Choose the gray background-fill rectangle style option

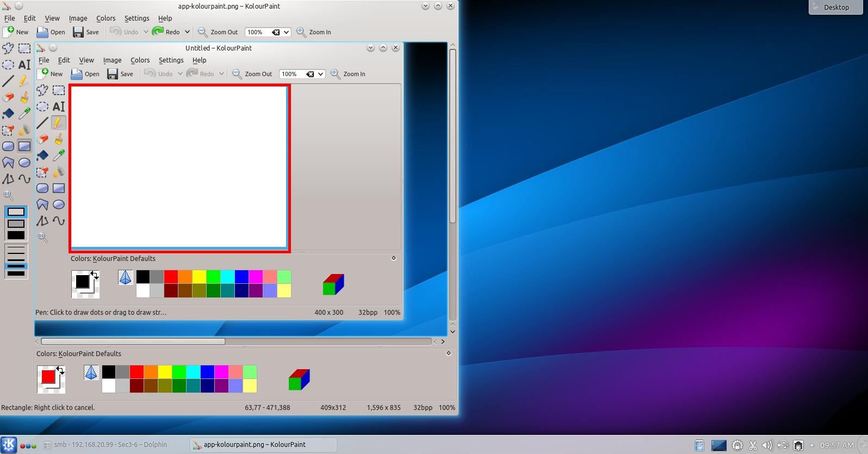coord(16,223)
